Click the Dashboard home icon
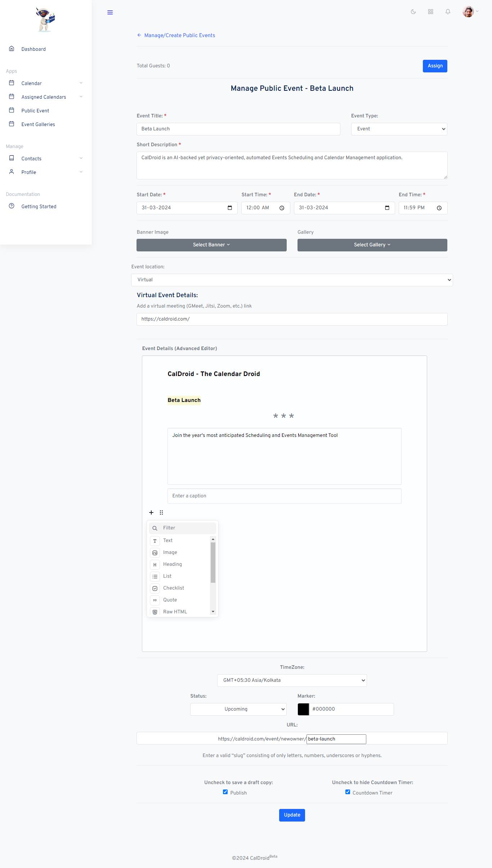492x868 pixels. tap(12, 49)
